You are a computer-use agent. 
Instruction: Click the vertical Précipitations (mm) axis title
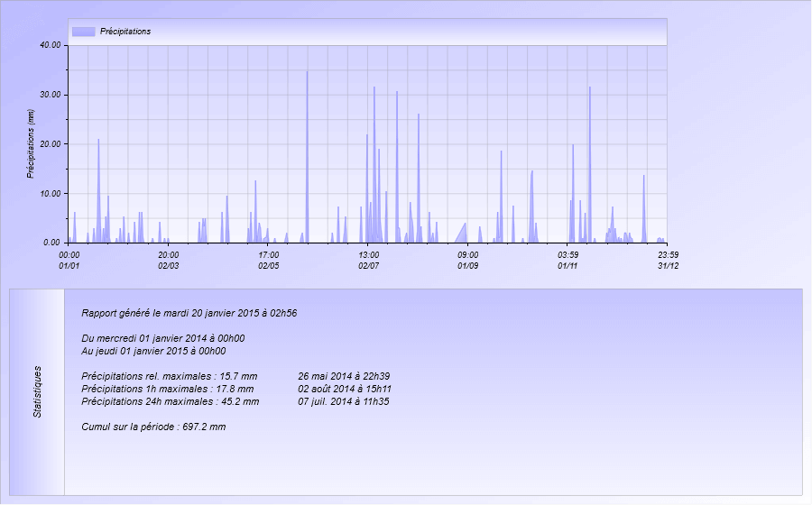click(x=31, y=143)
